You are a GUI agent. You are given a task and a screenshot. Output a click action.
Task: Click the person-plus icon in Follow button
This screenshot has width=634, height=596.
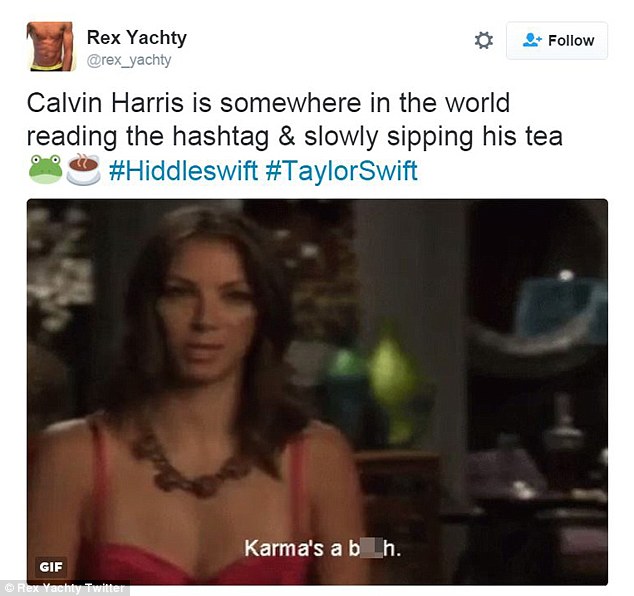pos(532,40)
